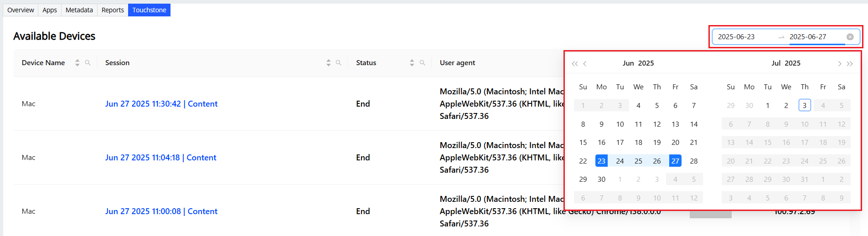The image size is (868, 236).
Task: Advance calendar to next year
Action: coord(850,64)
